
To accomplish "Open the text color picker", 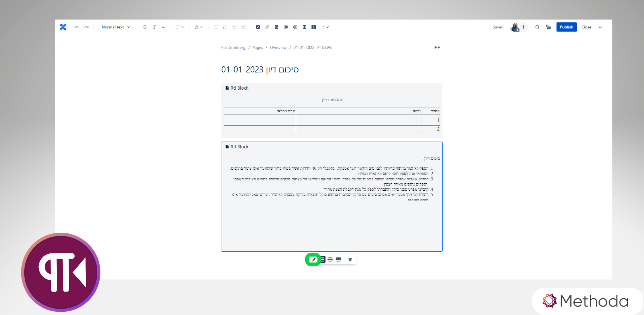I will tap(198, 27).
